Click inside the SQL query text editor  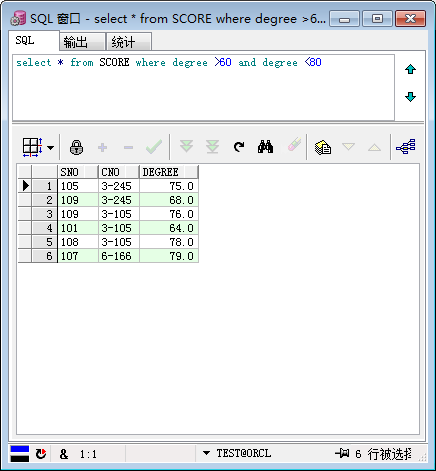coord(203,88)
